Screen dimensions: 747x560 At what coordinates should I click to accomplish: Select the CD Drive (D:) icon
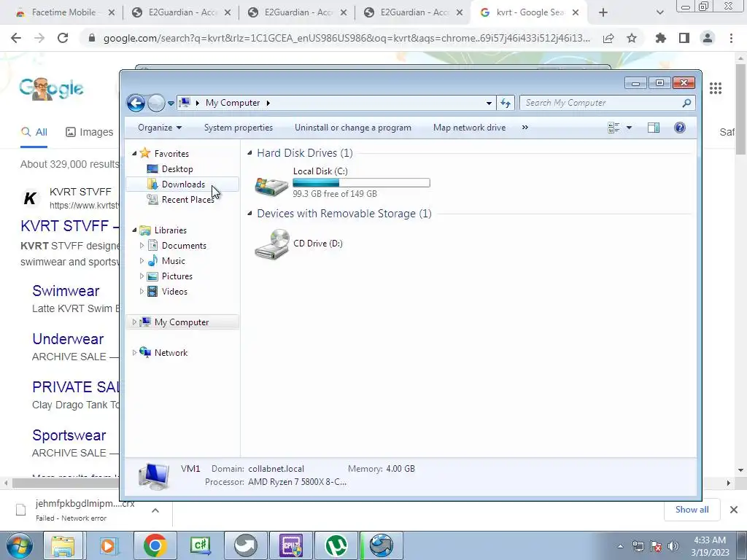[272, 244]
